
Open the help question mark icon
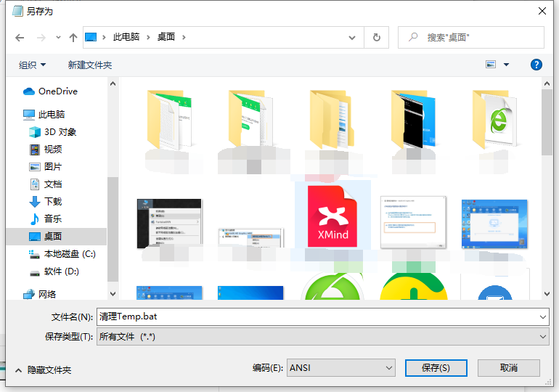pos(536,65)
